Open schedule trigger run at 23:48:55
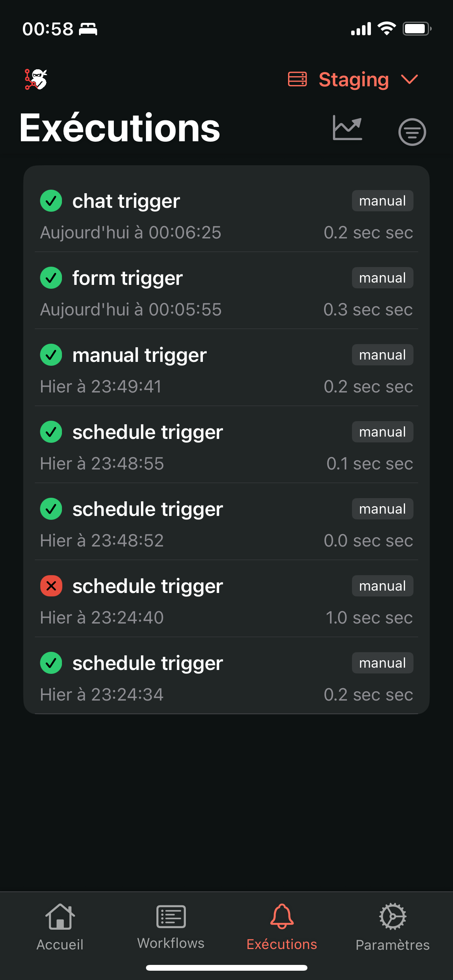453x980 pixels. [x=226, y=445]
